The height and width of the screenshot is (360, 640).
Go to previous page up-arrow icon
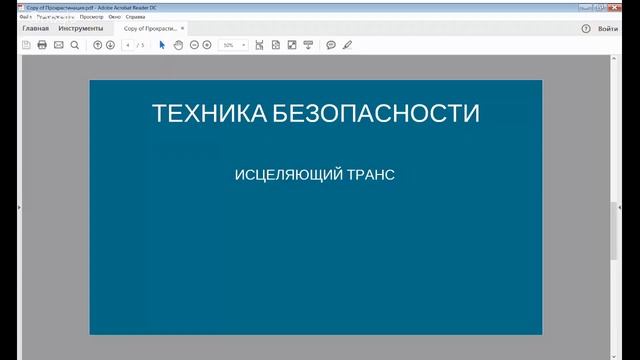pyautogui.click(x=98, y=45)
